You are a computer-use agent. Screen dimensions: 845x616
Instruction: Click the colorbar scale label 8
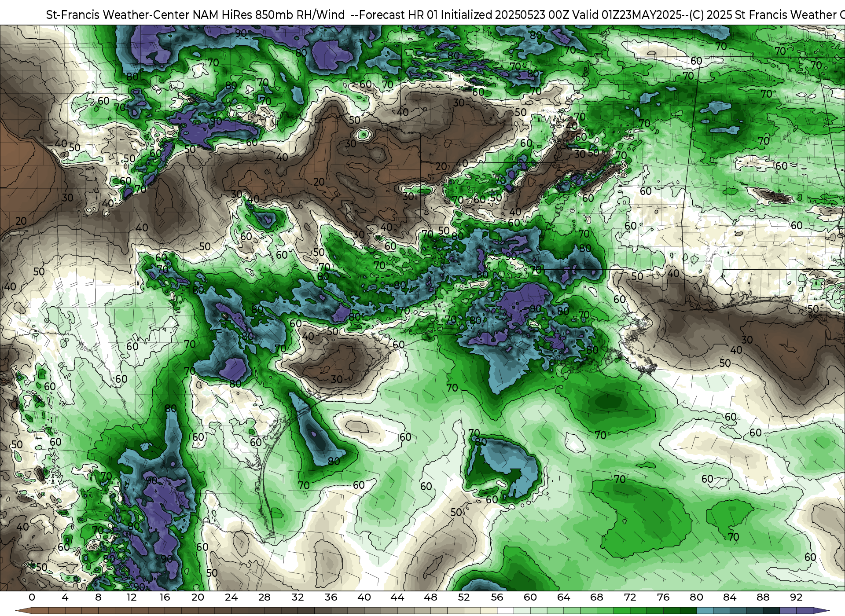(98, 597)
